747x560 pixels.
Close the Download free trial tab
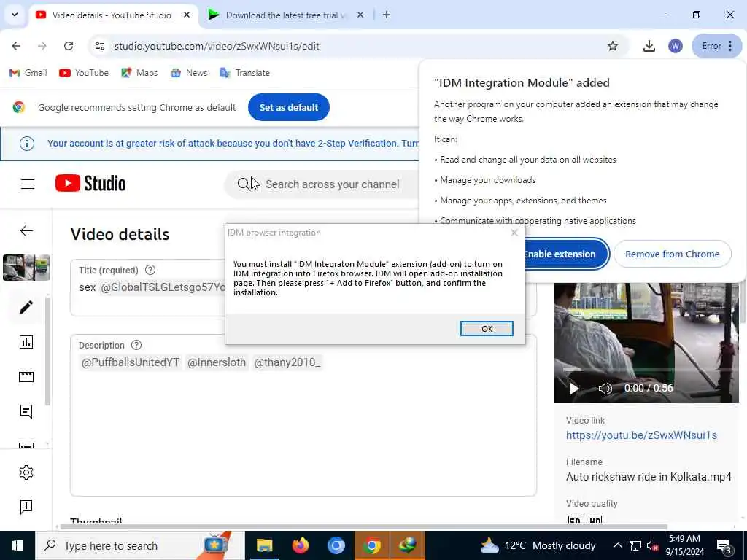coord(360,15)
